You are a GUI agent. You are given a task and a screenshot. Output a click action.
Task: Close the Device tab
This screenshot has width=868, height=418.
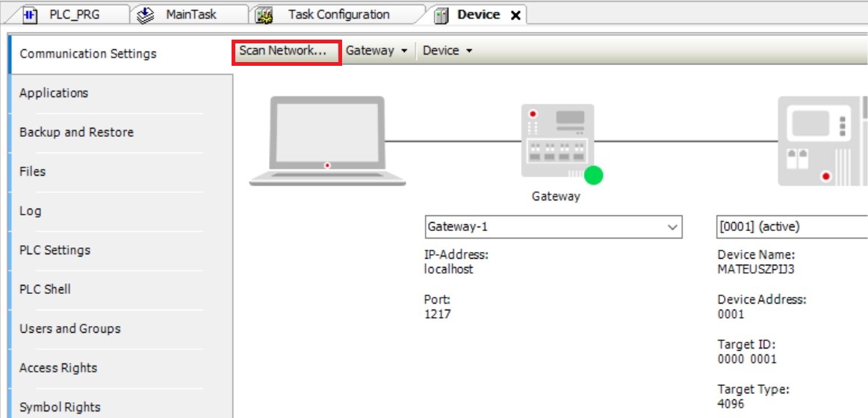[x=515, y=15]
